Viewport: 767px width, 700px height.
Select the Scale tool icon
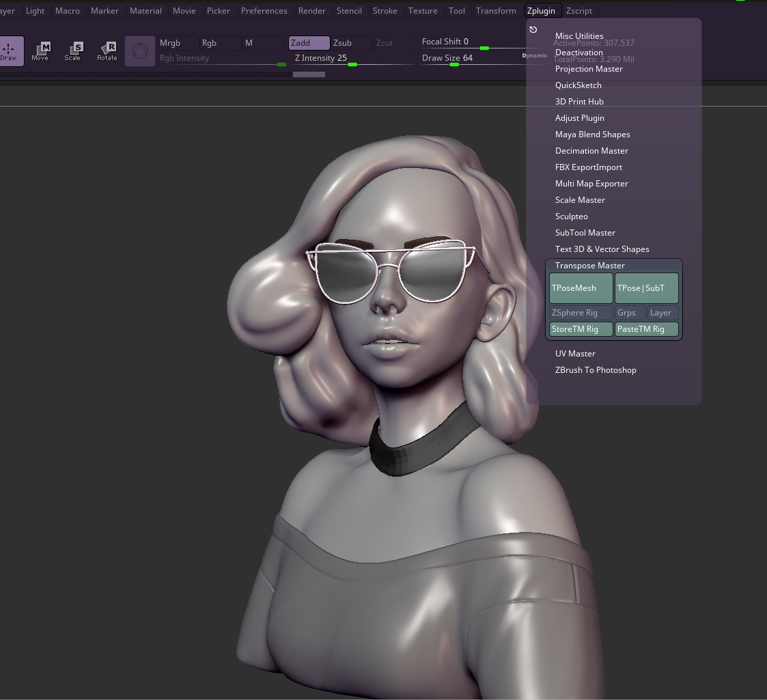coord(73,51)
